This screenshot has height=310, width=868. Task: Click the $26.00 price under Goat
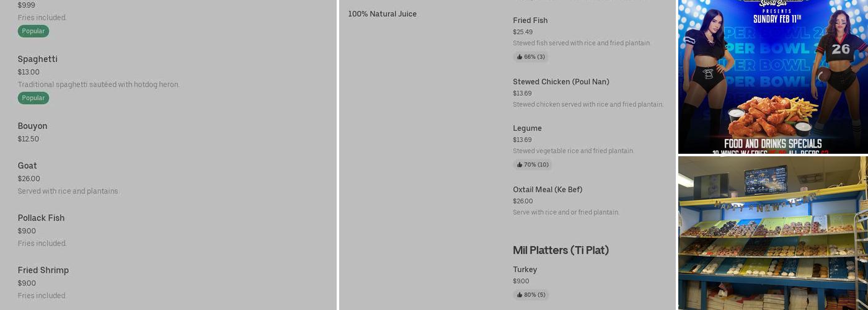pyautogui.click(x=29, y=179)
